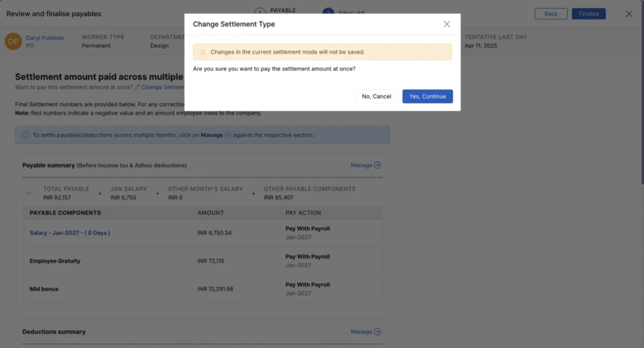Click the DP avatar circle

(x=13, y=42)
